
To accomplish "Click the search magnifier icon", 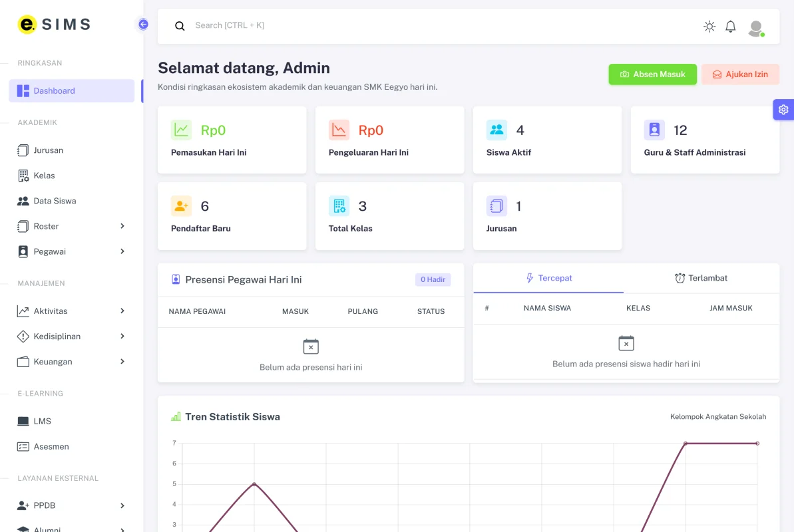I will coord(180,26).
